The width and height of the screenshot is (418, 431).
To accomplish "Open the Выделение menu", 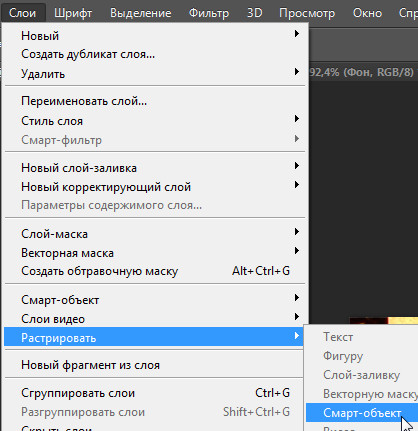I will coord(141,13).
